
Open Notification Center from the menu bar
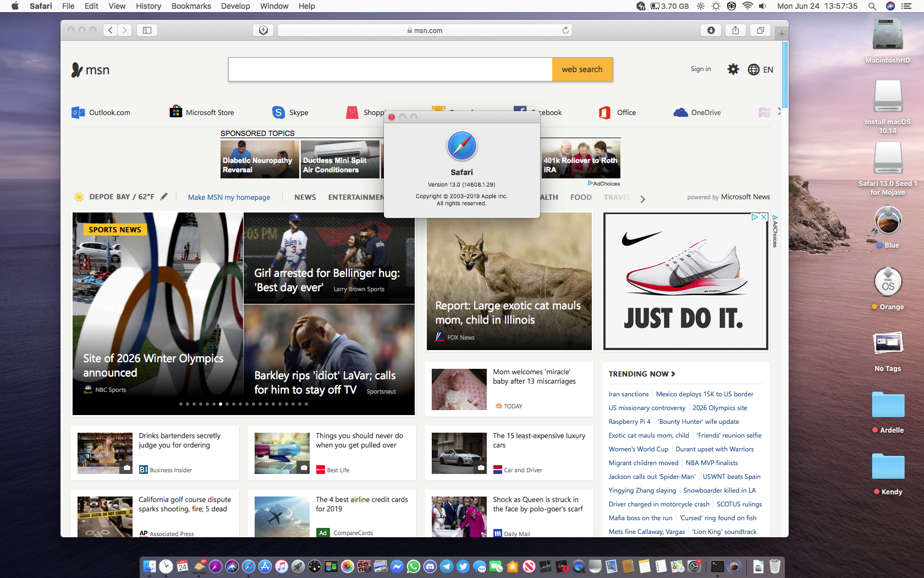click(906, 6)
